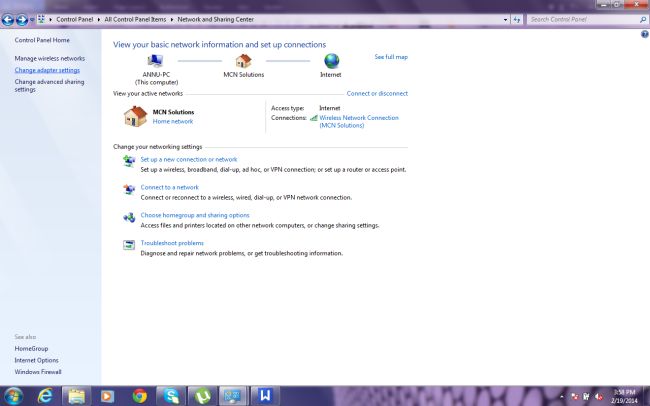Launch Google Chrome from taskbar
The image size is (650, 406).
coord(140,396)
